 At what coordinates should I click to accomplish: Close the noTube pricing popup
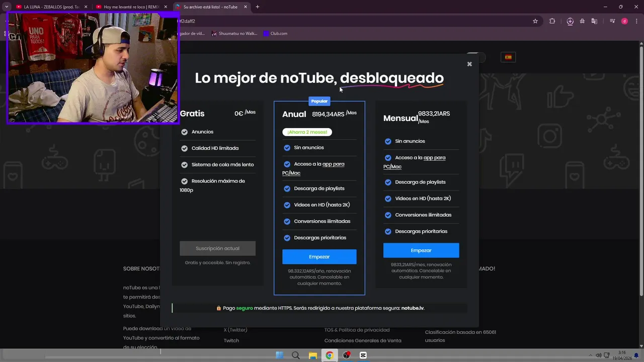469,64
